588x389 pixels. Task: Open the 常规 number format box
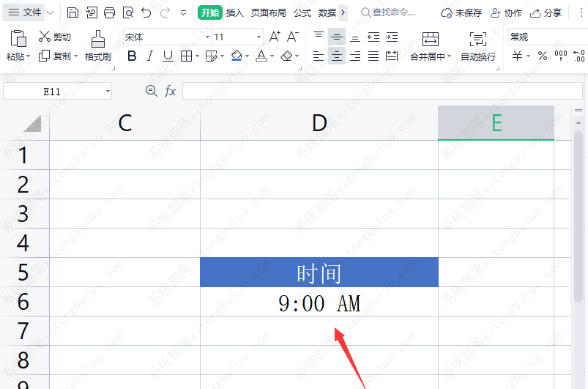pos(548,37)
